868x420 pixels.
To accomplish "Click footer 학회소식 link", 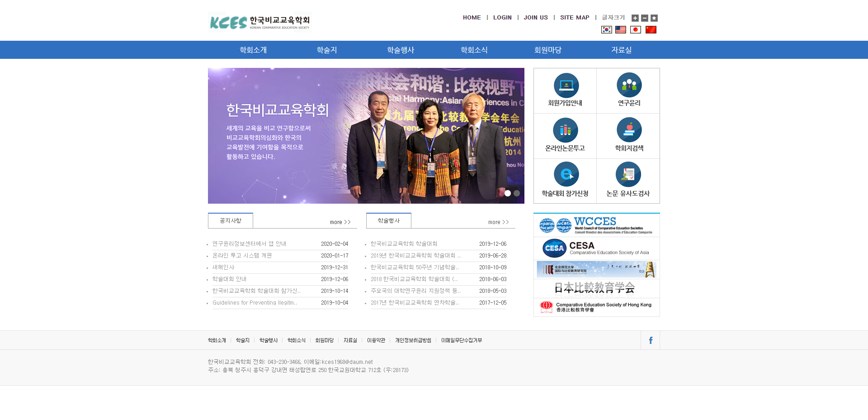I will 297,340.
